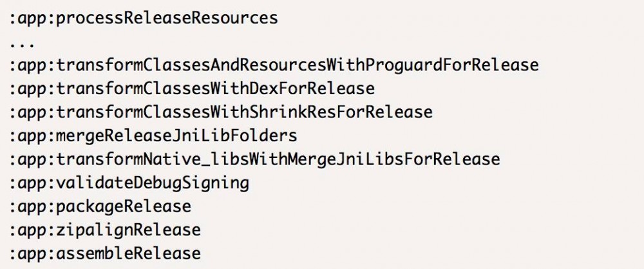Click the mergeReleaseJniLibFolders task text
Image resolution: width=644 pixels, height=269 pixels.
[176, 135]
